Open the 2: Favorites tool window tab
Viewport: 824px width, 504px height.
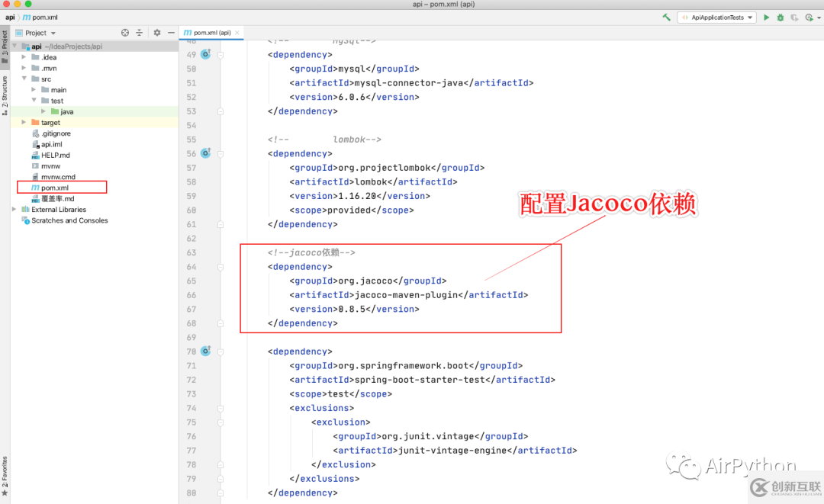pyautogui.click(x=5, y=477)
